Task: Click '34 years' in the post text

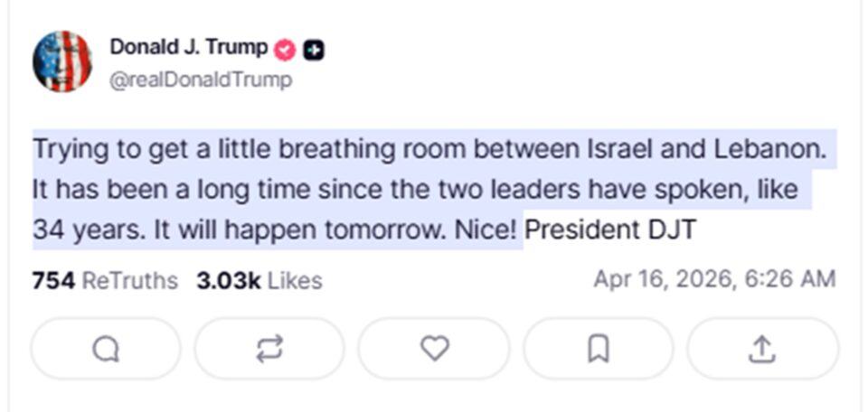Action: pyautogui.click(x=84, y=230)
